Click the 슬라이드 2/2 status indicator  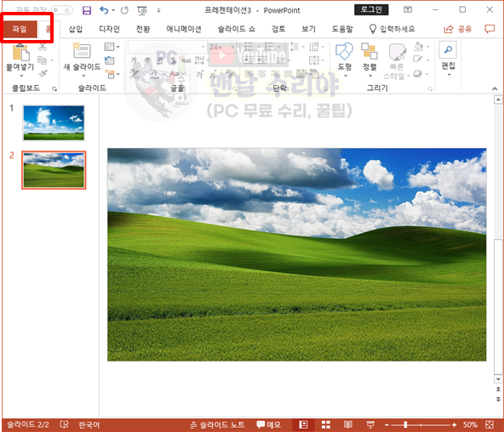point(28,425)
